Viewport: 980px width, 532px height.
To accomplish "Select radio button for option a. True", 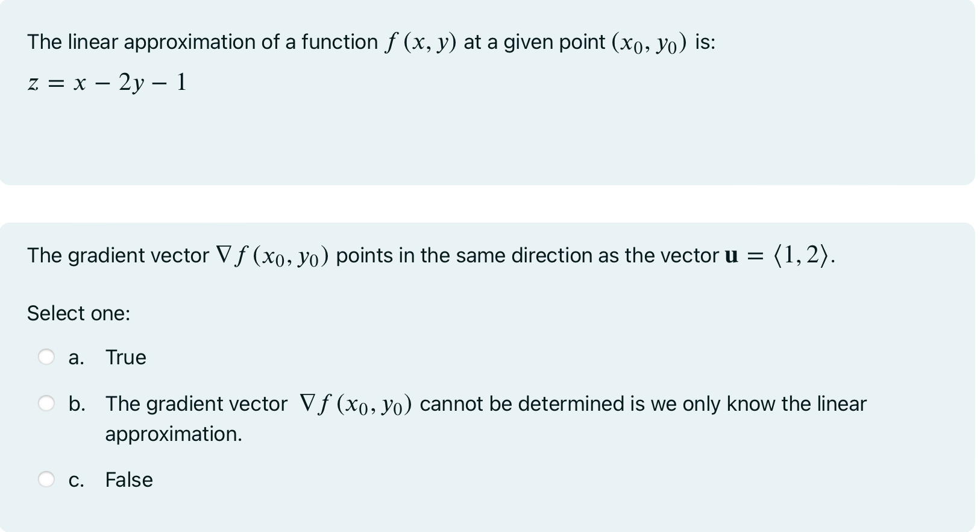I will click(46, 357).
